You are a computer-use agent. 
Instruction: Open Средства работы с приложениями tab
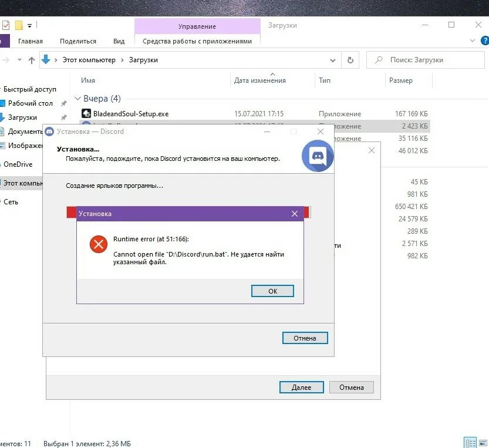[x=197, y=41]
